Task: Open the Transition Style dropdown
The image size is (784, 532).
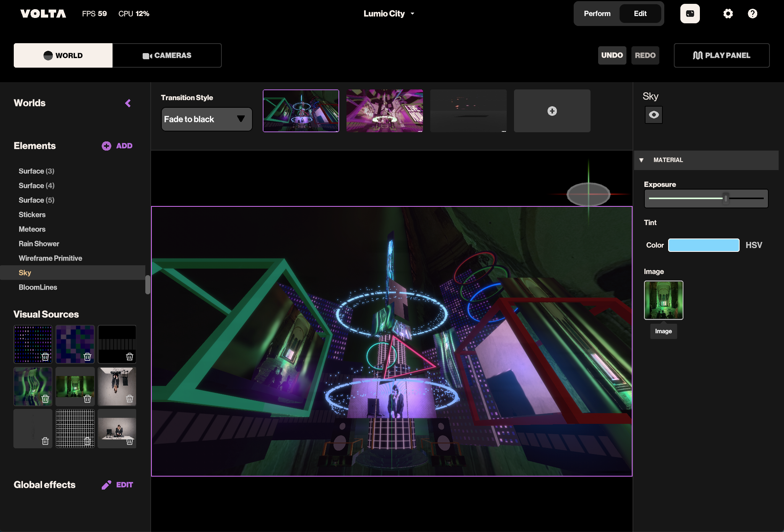Action: (207, 119)
